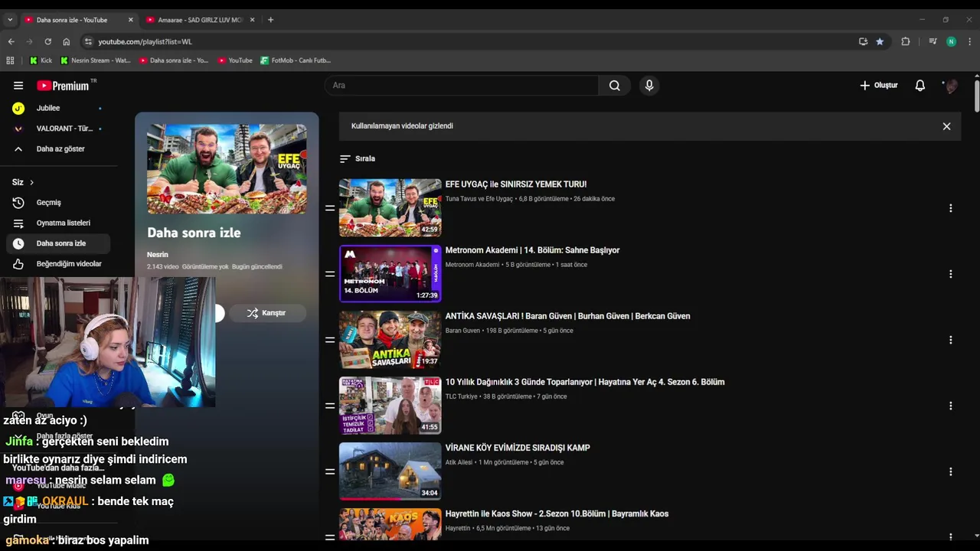Click drag handle of 10 Yıllık Dağınıklık
The image size is (980, 551).
330,406
